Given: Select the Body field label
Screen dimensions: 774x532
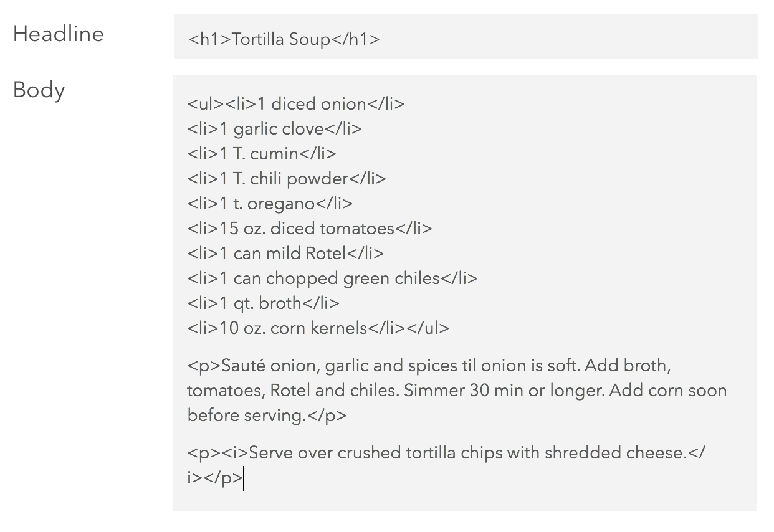Looking at the screenshot, I should click(x=39, y=90).
